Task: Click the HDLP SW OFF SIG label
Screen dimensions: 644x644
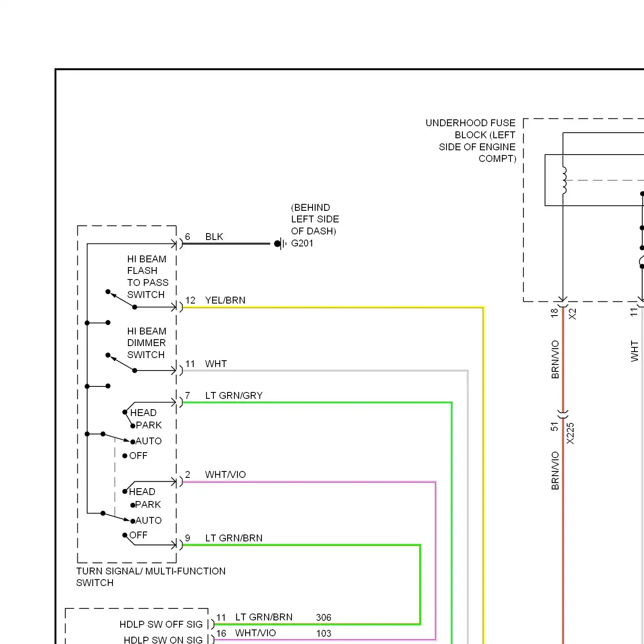Action: (161, 625)
